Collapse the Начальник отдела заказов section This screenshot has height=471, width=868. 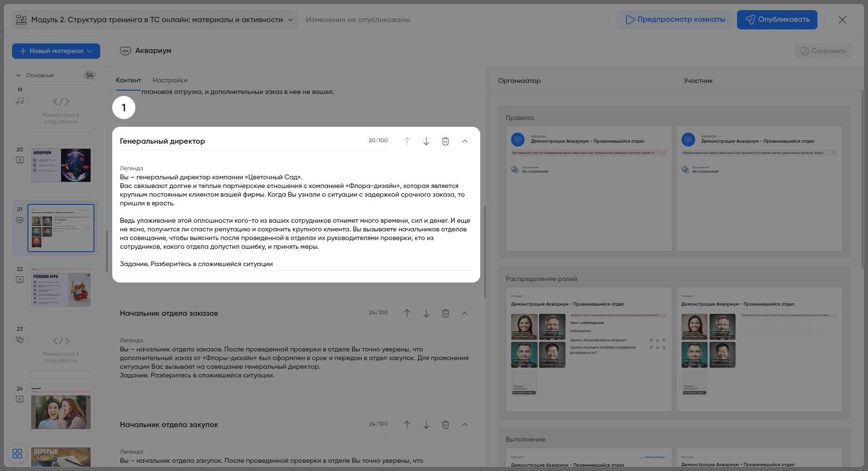click(x=465, y=313)
